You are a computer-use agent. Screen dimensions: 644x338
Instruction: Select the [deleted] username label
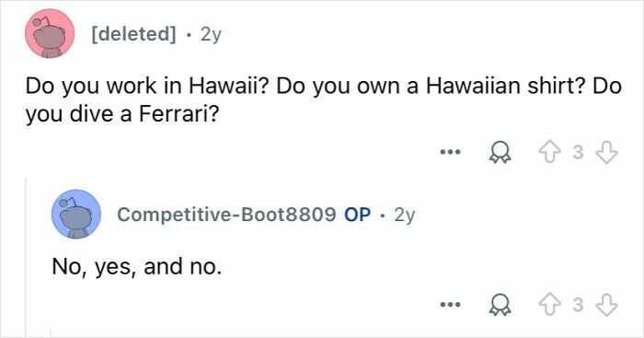point(133,34)
